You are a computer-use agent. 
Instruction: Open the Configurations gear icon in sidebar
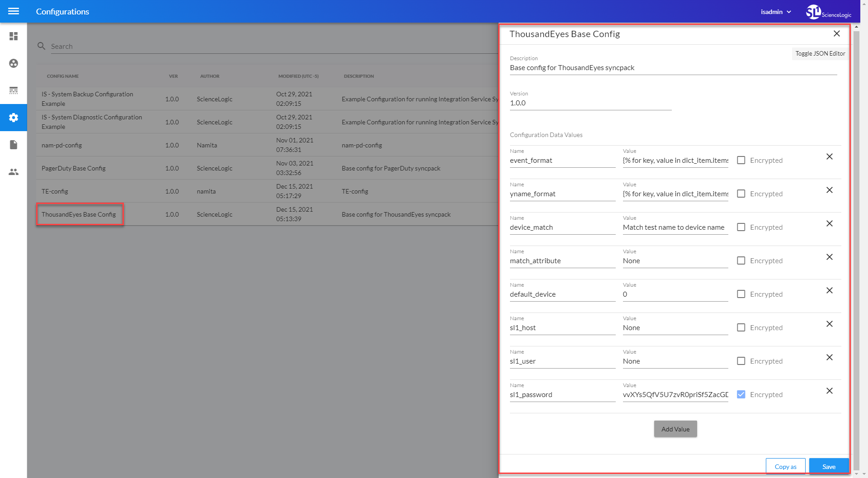point(14,118)
